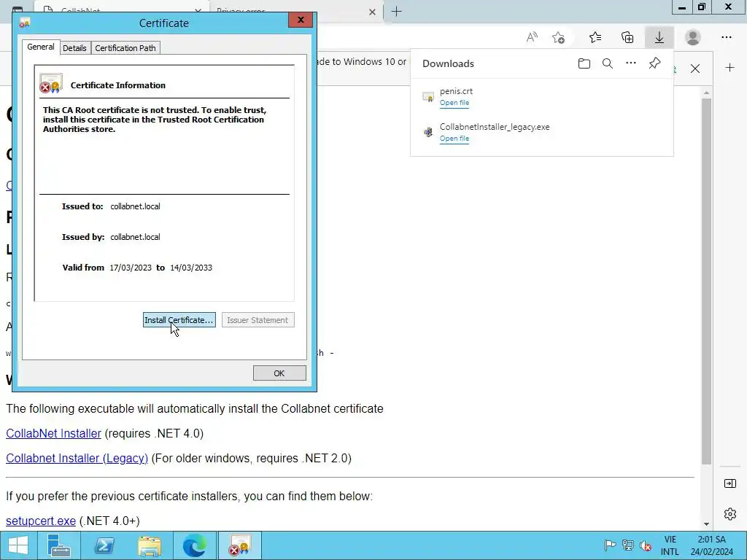747x560 pixels.
Task: Click the CollabnetInstaller_legacy.exe file name
Action: point(495,127)
